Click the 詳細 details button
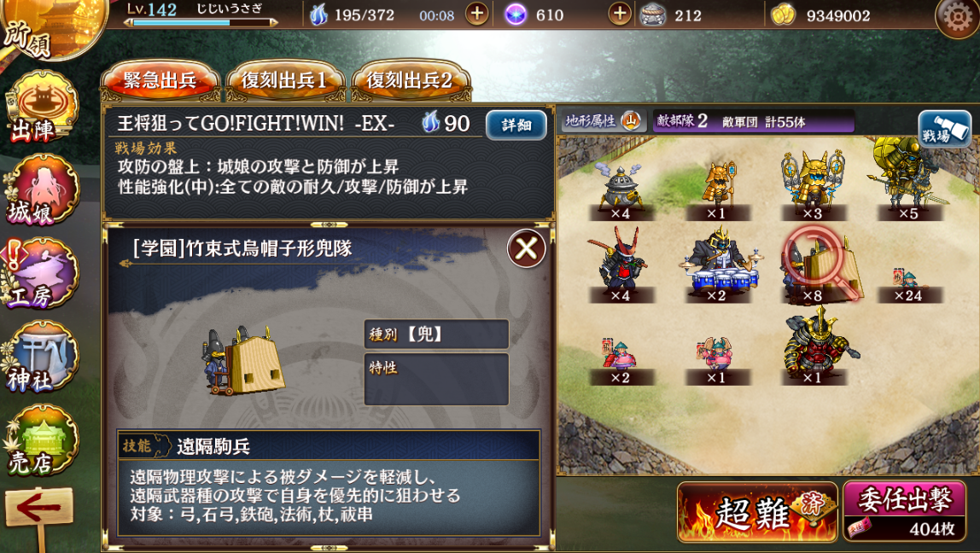The width and height of the screenshot is (980, 553). (516, 125)
